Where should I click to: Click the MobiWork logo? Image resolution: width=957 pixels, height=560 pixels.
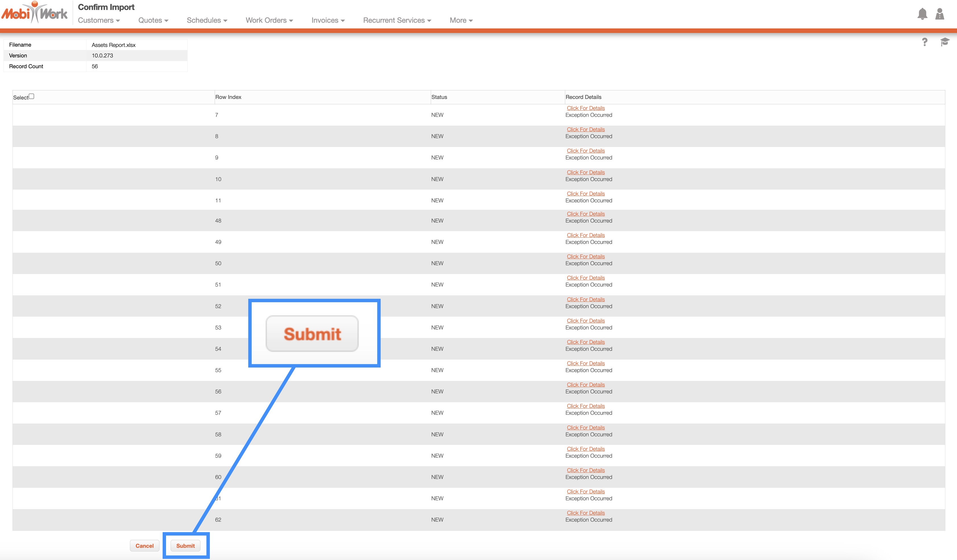(x=35, y=13)
